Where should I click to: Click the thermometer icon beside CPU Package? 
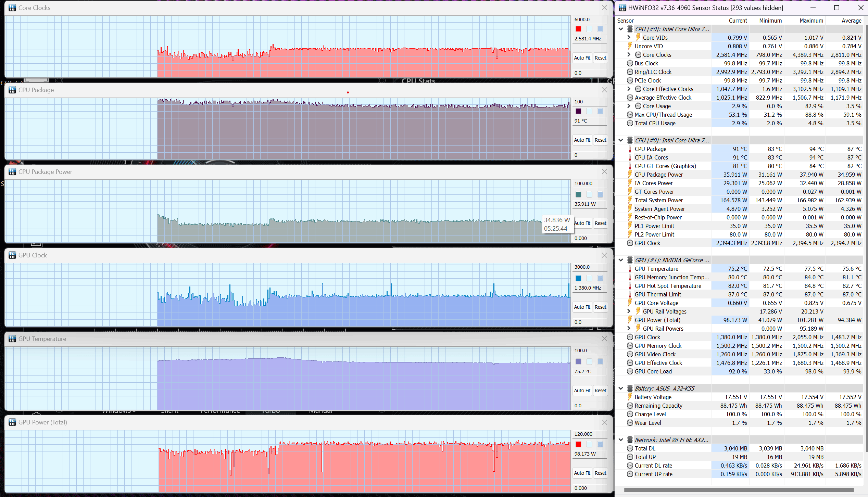(x=630, y=149)
